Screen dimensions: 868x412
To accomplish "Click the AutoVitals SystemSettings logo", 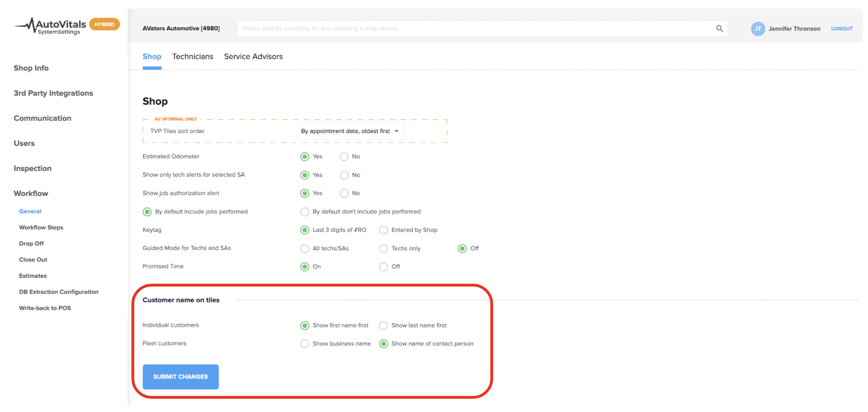I will pos(50,26).
